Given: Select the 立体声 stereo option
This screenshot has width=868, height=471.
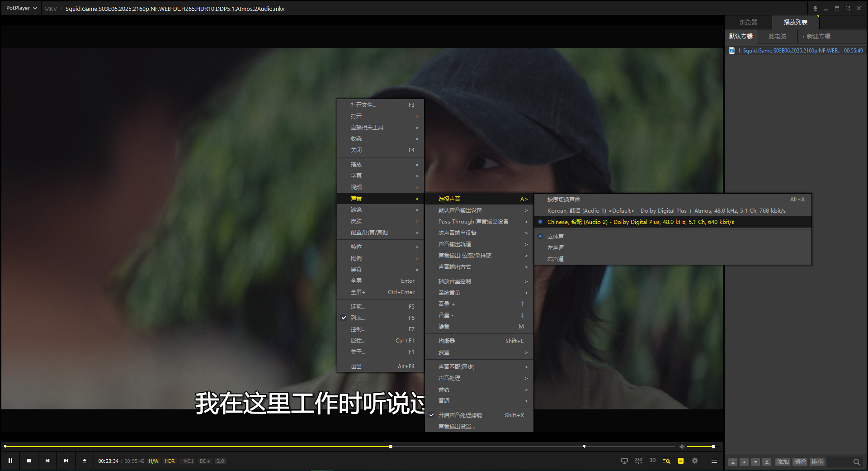Looking at the screenshot, I should pos(556,236).
